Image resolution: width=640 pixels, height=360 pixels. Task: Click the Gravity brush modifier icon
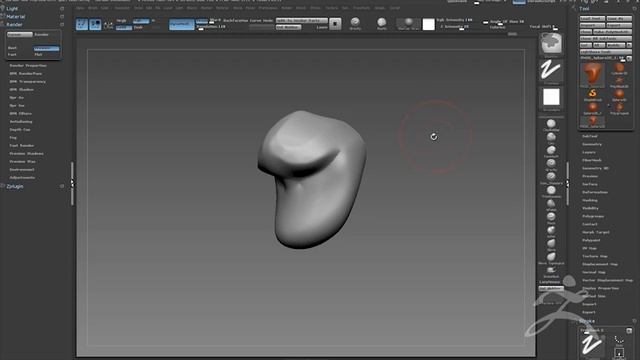pyautogui.click(x=355, y=23)
